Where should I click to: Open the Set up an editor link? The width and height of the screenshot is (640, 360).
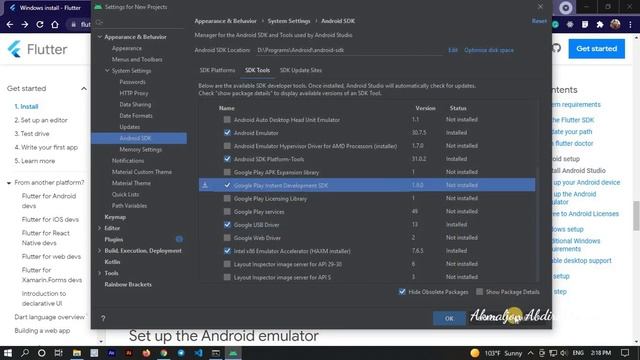(x=41, y=120)
